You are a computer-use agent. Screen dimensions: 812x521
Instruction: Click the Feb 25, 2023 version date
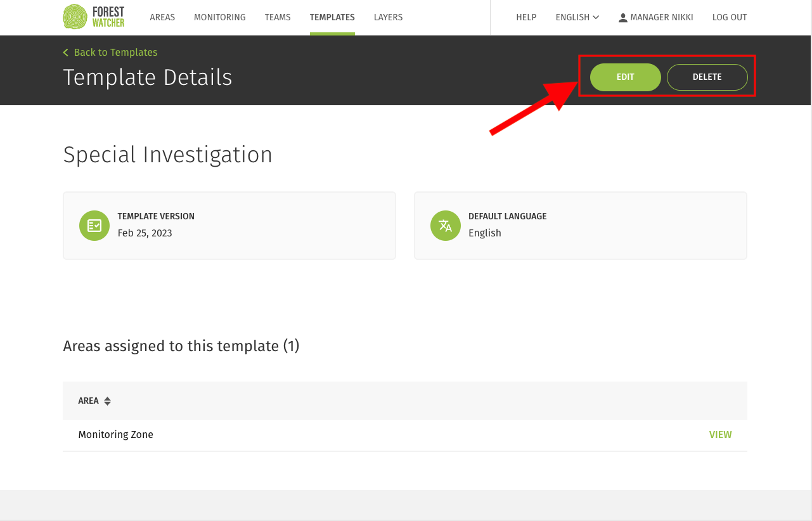(x=145, y=233)
